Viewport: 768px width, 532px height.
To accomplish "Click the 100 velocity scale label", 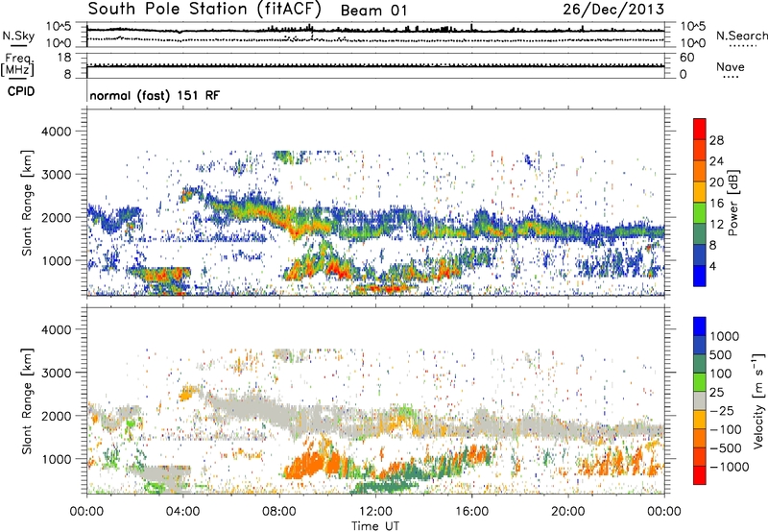I will click(721, 374).
